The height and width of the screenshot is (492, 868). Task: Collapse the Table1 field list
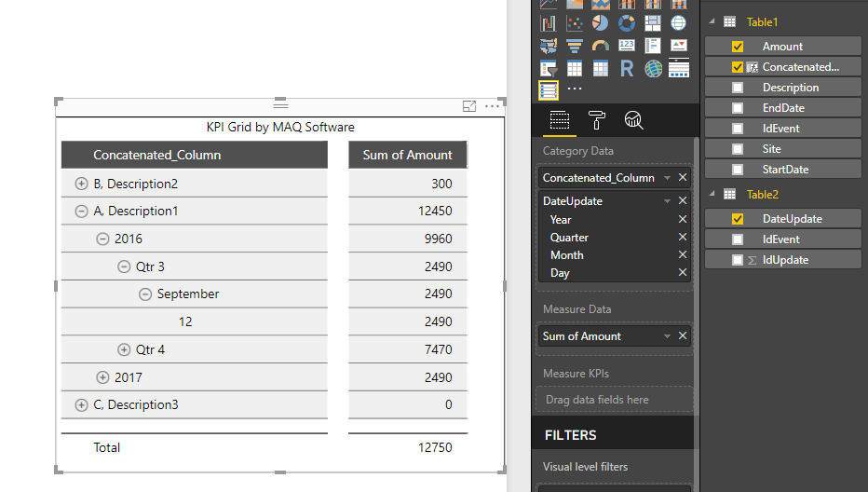coord(712,21)
